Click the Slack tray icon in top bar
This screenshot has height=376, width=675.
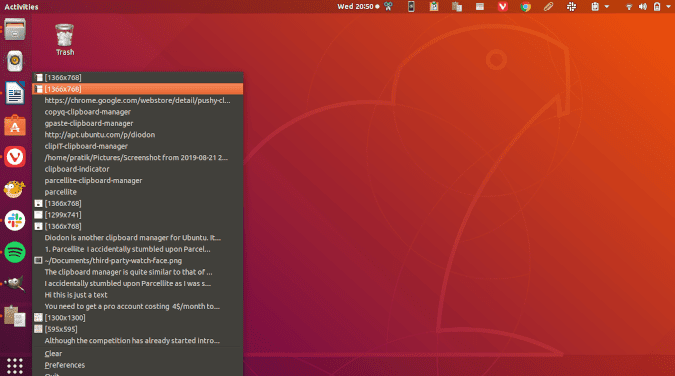pyautogui.click(x=571, y=6)
